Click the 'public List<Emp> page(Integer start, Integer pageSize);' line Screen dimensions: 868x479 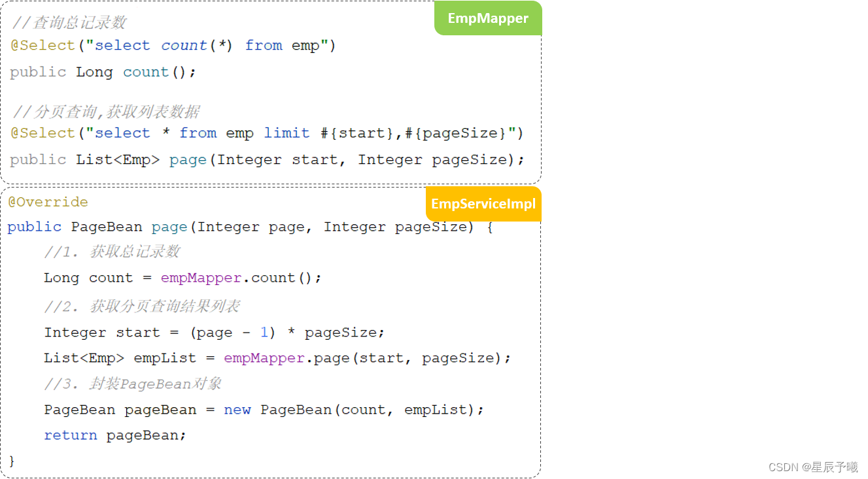[268, 159]
